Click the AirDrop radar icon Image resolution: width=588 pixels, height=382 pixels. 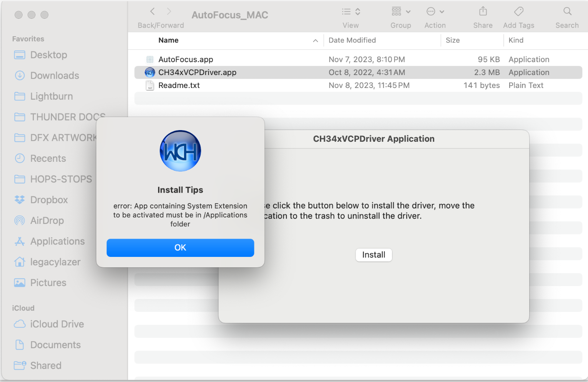20,220
